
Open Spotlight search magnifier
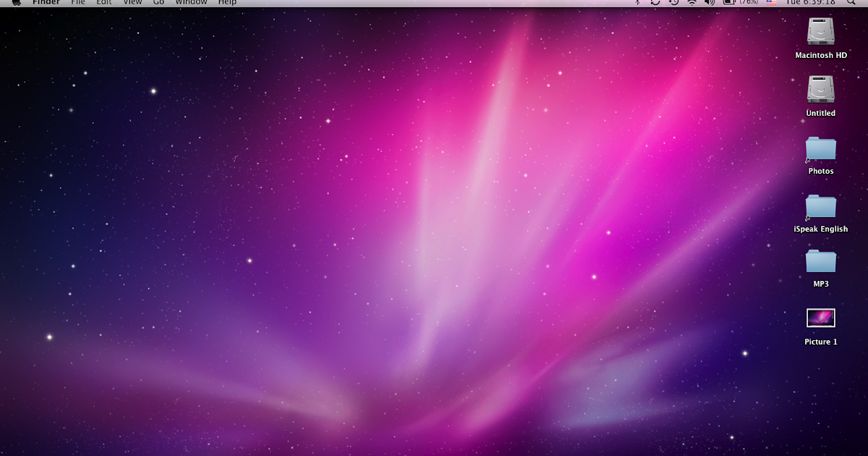[851, 2]
